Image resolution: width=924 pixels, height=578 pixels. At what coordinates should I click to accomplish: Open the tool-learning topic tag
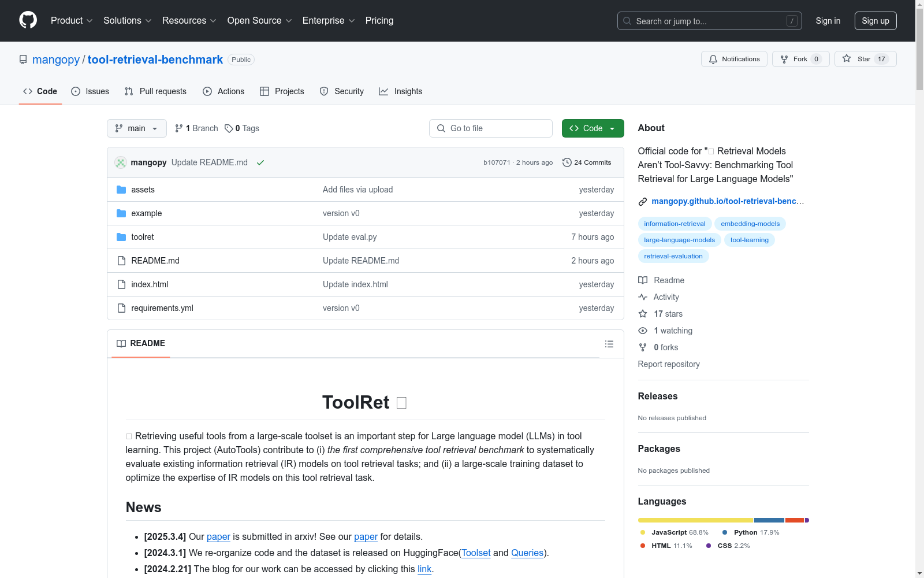tap(750, 240)
